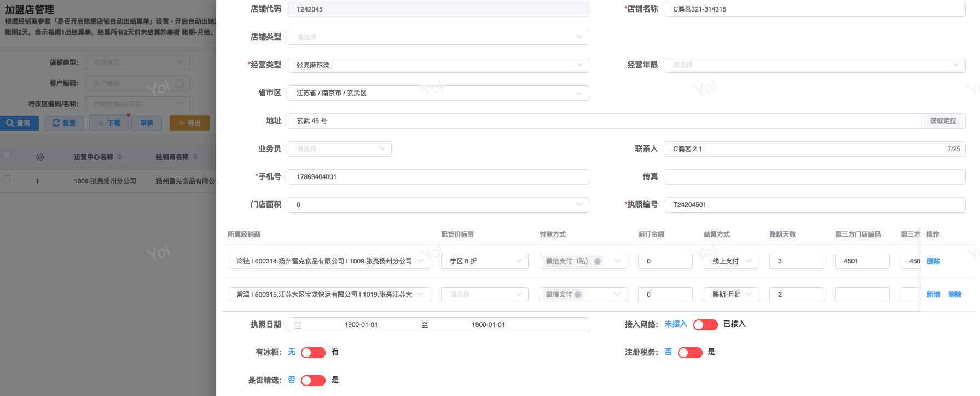The width and height of the screenshot is (980, 396).
Task: Open 店铺类型 filter in background page
Action: [x=137, y=62]
